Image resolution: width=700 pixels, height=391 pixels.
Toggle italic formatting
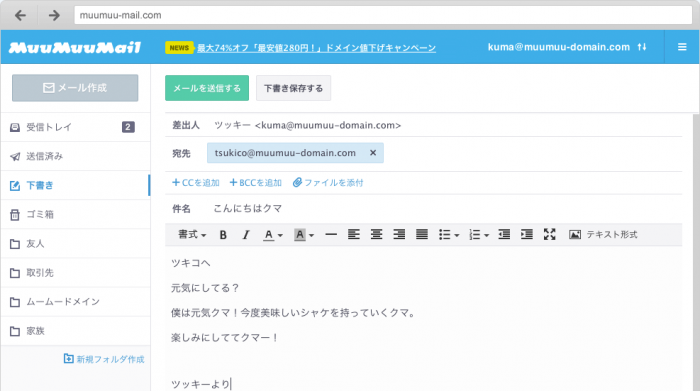click(246, 234)
